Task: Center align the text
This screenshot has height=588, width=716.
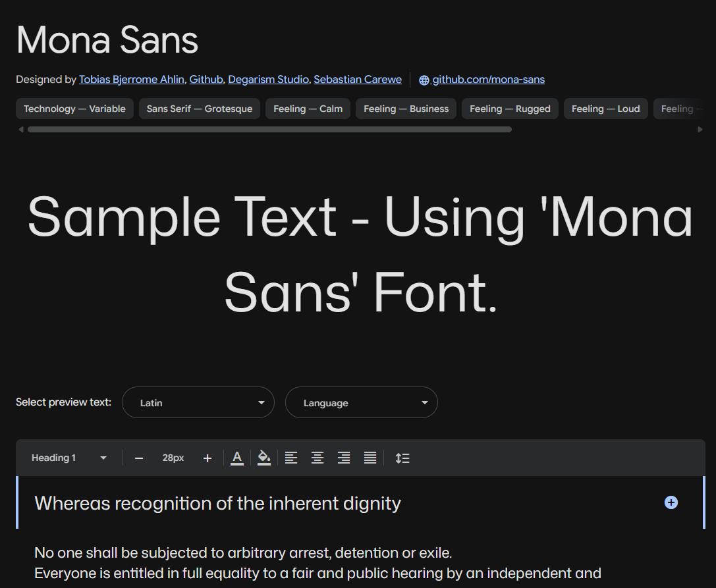Action: pyautogui.click(x=317, y=458)
